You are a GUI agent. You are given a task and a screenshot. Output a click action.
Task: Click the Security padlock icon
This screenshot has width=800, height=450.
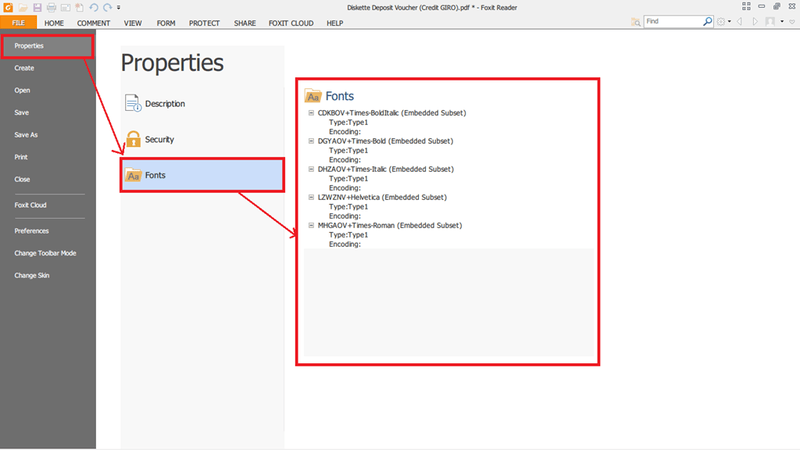[x=133, y=139]
